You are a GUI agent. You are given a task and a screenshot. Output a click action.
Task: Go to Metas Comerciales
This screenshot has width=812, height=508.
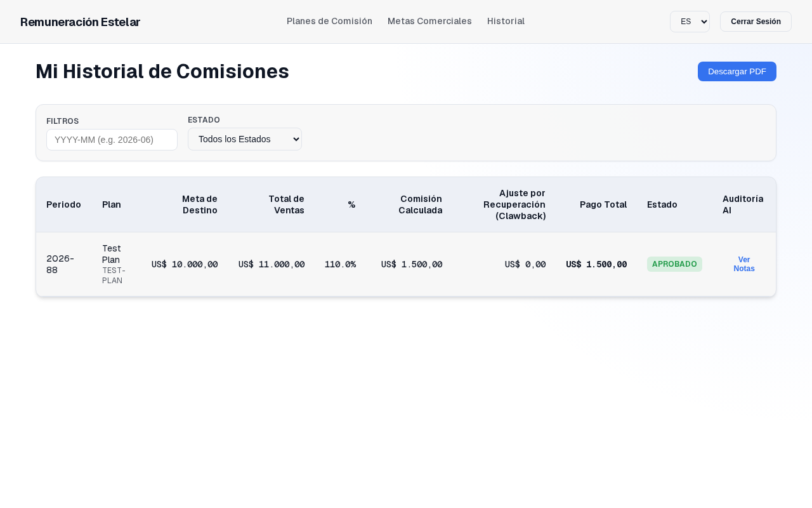pyautogui.click(x=429, y=21)
